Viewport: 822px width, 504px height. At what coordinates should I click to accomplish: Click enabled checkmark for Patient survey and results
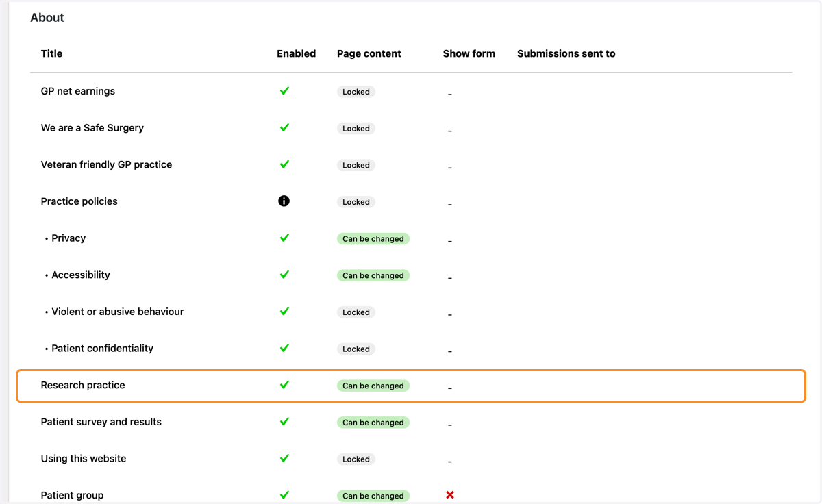click(x=284, y=422)
